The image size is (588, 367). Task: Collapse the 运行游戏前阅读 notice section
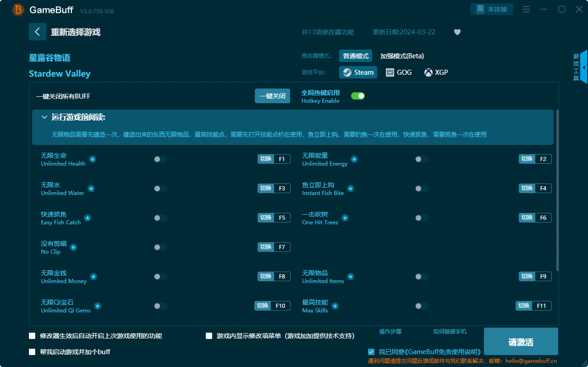[x=45, y=117]
